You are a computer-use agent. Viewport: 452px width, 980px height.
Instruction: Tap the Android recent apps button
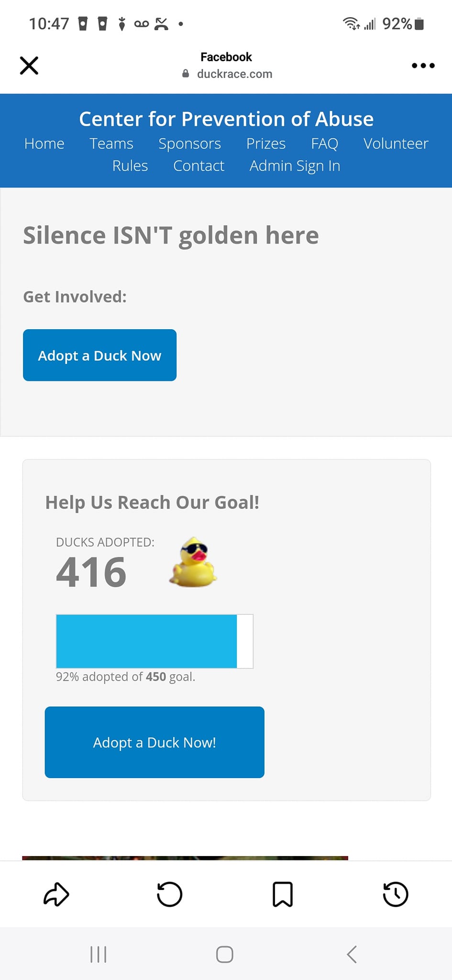(99, 954)
